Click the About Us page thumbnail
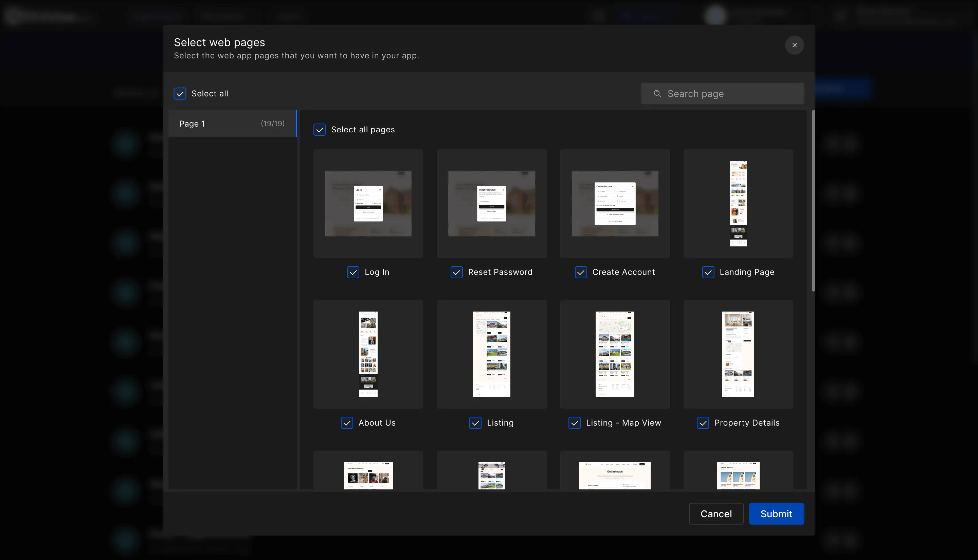 (368, 354)
